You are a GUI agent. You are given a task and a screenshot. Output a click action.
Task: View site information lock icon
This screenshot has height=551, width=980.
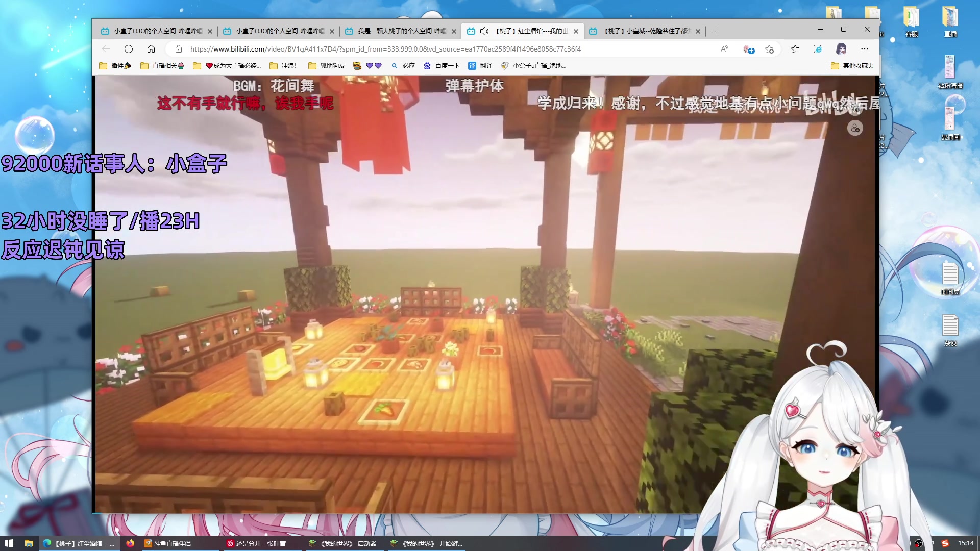179,49
